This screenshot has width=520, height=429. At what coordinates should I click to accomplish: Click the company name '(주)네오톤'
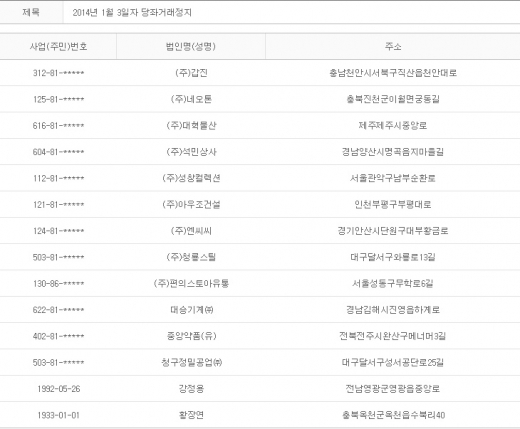coord(191,99)
